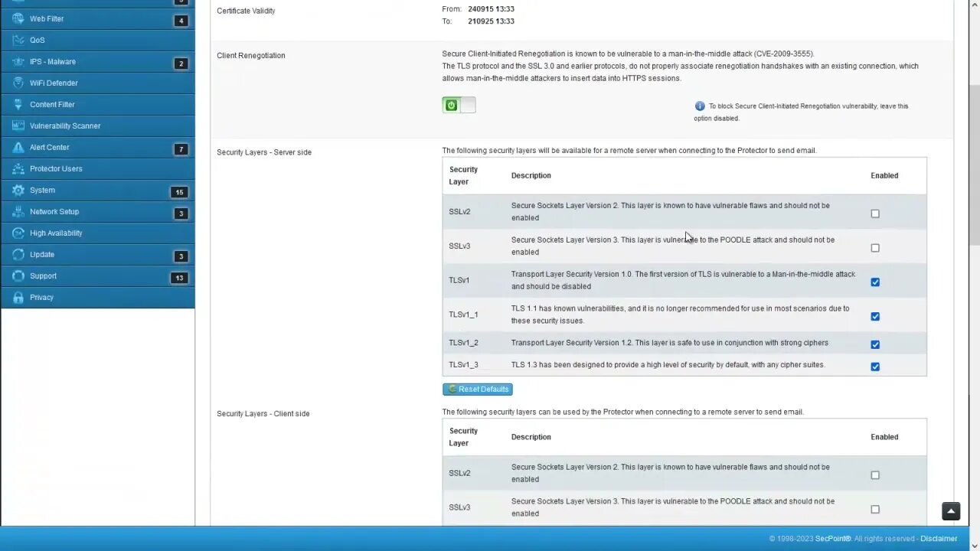
Task: Open the Vulnerability Scanner section
Action: click(x=98, y=126)
